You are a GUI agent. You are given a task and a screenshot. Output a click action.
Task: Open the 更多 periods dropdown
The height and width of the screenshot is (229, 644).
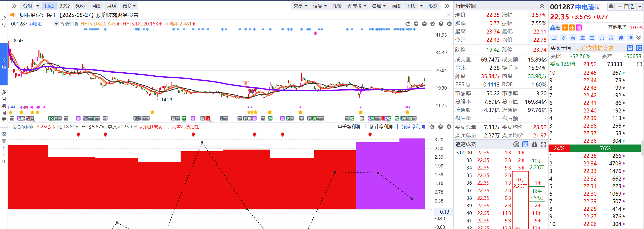click(129, 6)
